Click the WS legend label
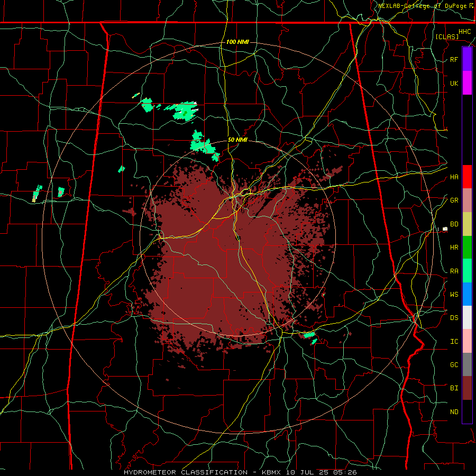Screen dimensions: 476x476 point(454,295)
